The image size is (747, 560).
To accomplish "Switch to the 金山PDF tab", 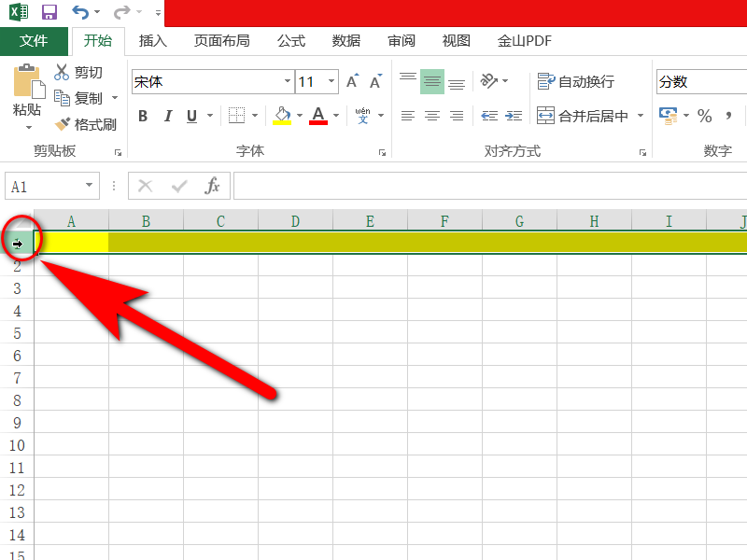I will [x=524, y=41].
